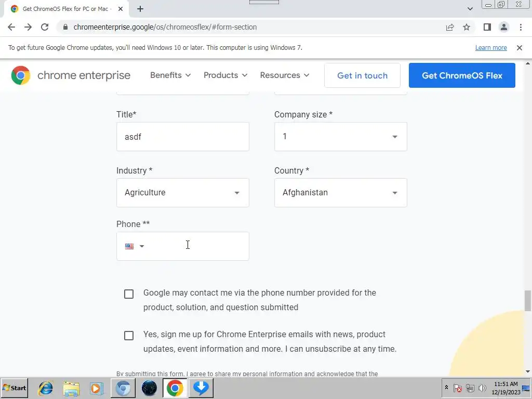Viewport: 532px width, 399px height.
Task: Expand the Resources menu
Action: coord(285,75)
